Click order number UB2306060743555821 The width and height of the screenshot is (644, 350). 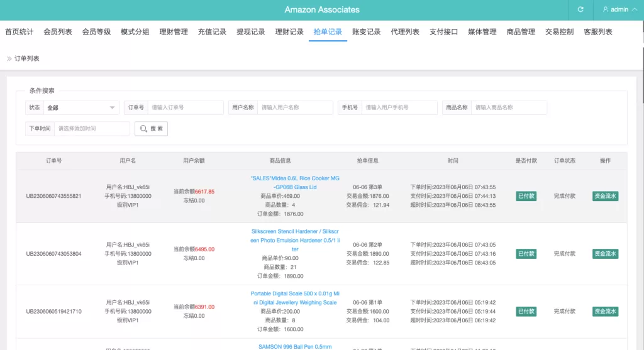coord(54,196)
